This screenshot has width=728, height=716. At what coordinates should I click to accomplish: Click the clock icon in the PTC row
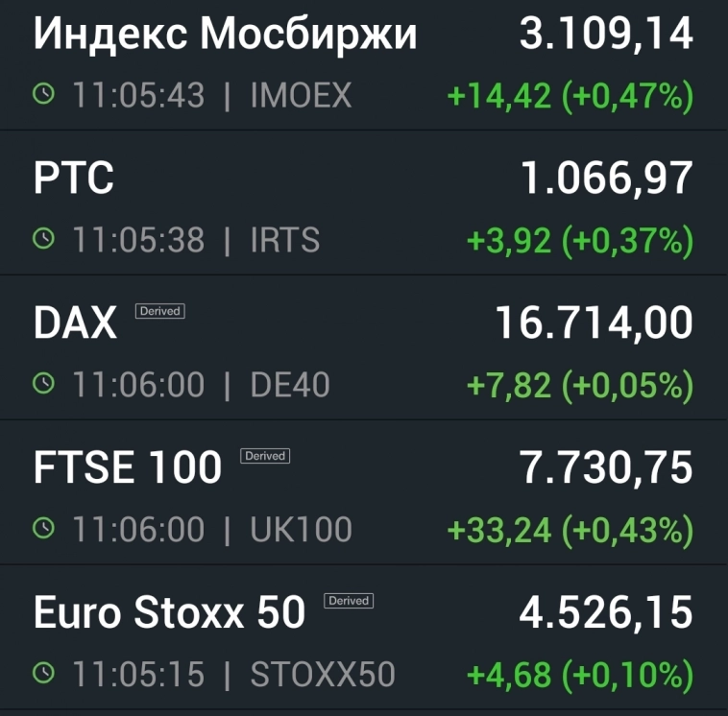[44, 239]
